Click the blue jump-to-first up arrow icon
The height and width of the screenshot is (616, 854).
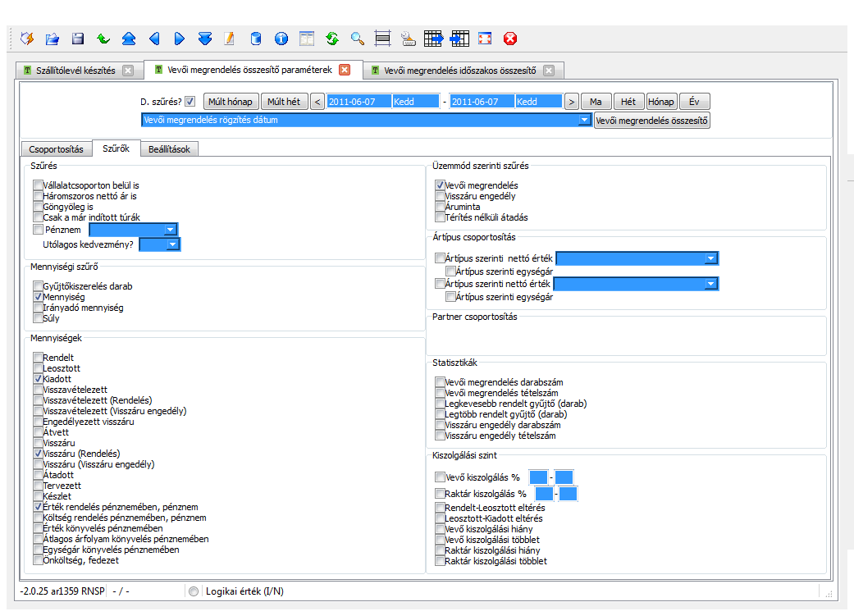tap(129, 39)
